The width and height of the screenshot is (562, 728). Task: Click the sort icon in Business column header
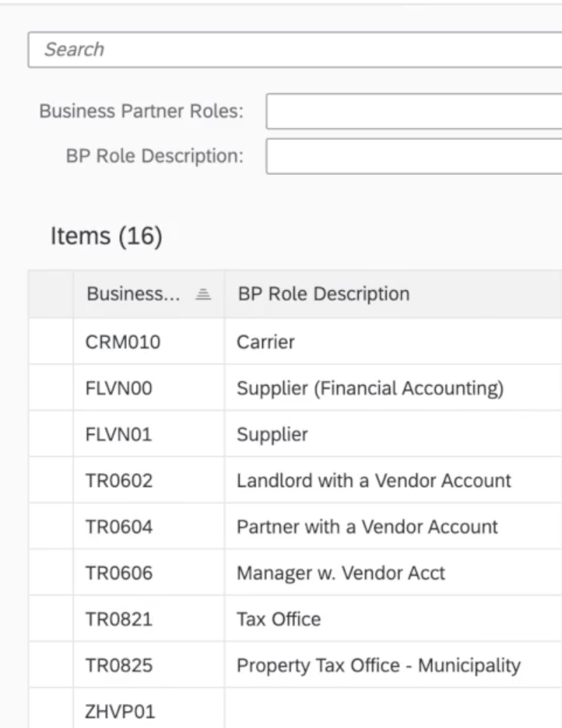202,294
